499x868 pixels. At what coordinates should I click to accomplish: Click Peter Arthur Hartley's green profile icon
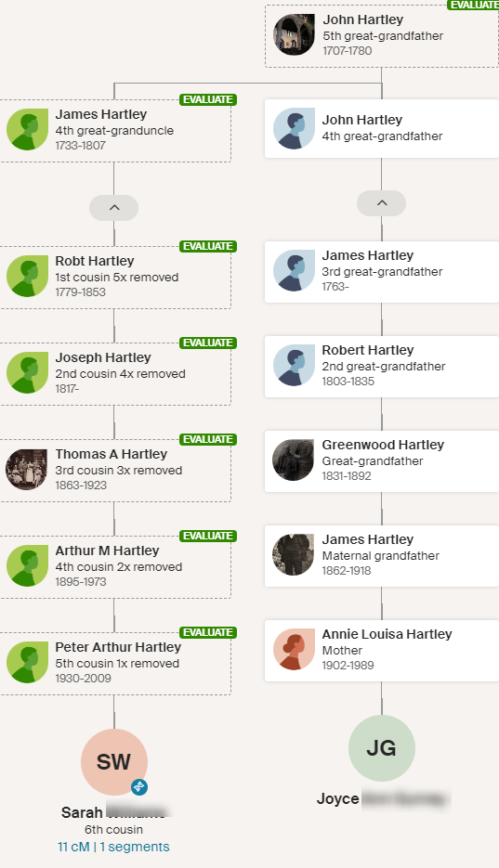click(27, 662)
